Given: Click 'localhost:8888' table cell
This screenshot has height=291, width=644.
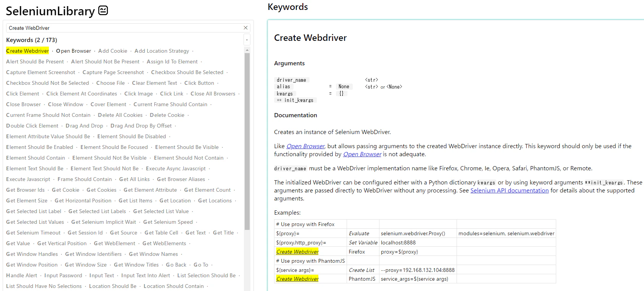Looking at the screenshot, I should [x=418, y=242].
